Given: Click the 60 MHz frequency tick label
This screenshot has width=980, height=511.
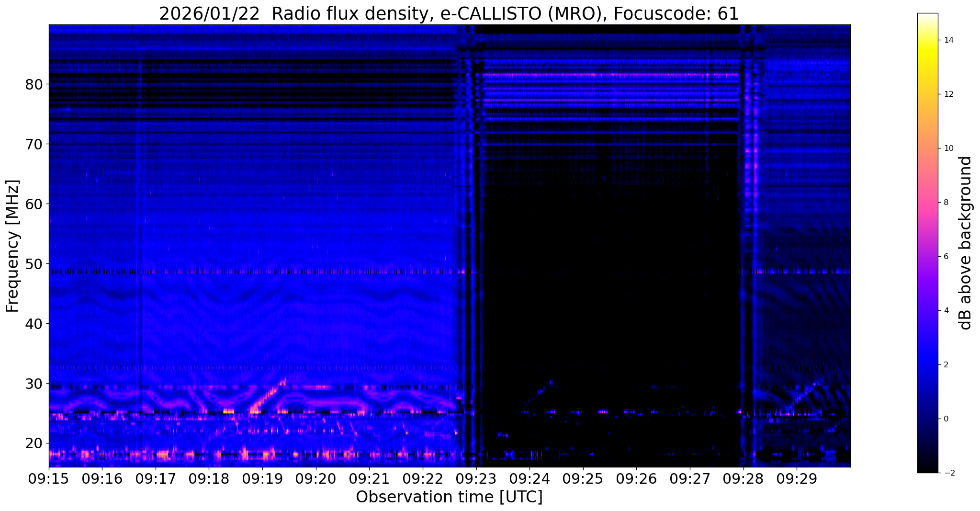Looking at the screenshot, I should pyautogui.click(x=34, y=204).
